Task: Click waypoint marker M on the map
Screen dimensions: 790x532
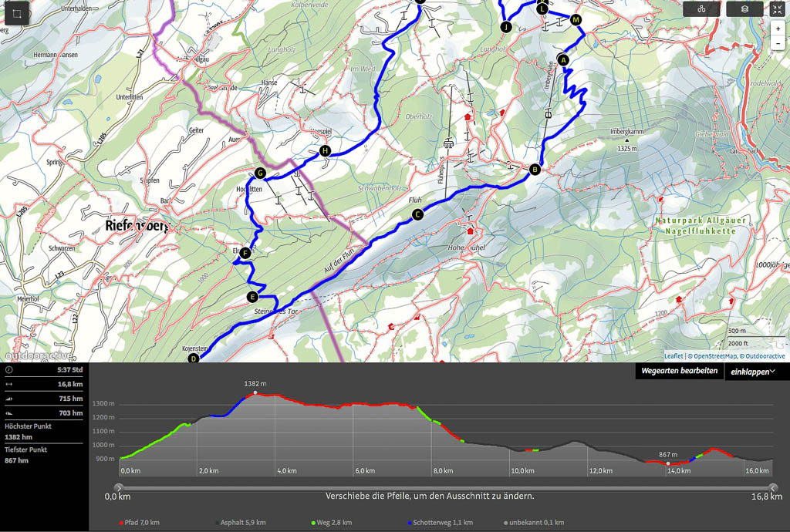Action: (x=576, y=20)
